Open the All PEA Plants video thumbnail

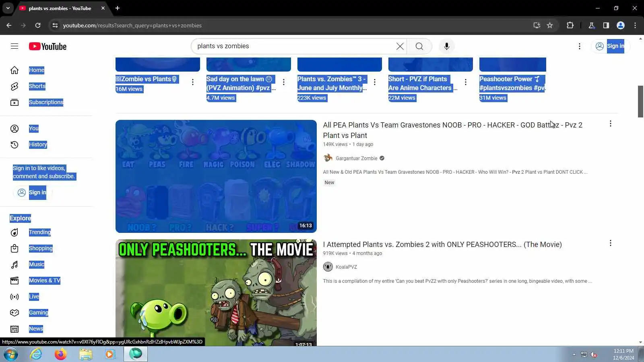[x=216, y=176]
